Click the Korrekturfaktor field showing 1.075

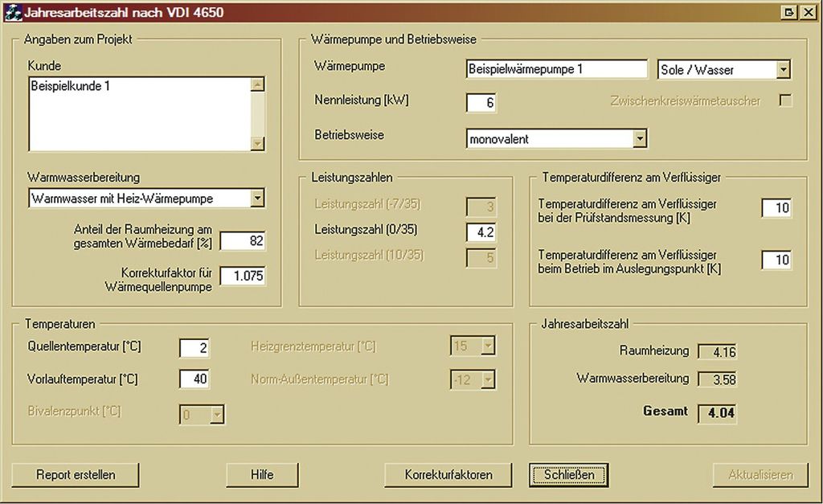pyautogui.click(x=243, y=276)
